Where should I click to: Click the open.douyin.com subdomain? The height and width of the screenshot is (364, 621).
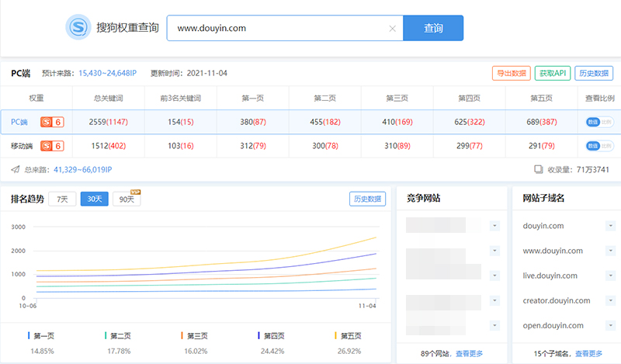click(x=553, y=325)
